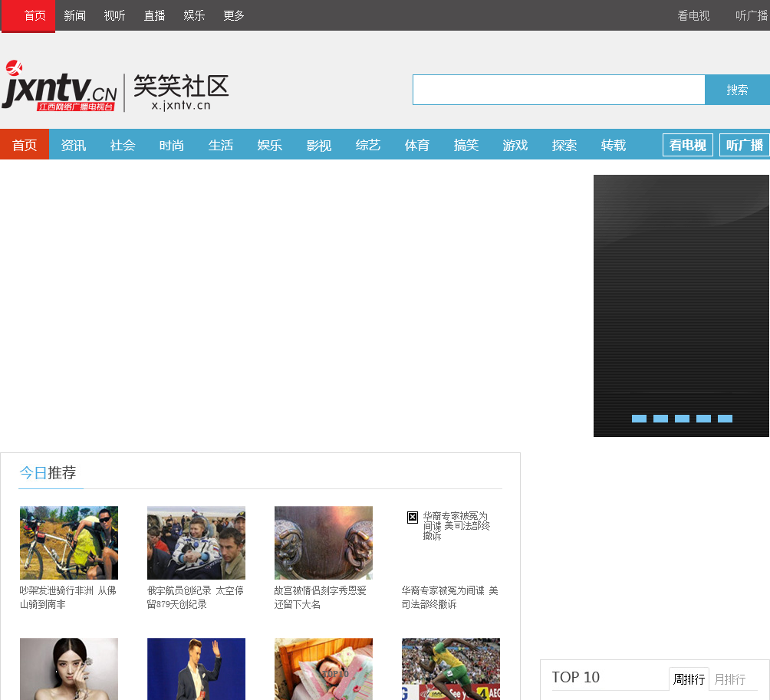This screenshot has height=700, width=770.
Task: Select first slide indicator in dark slideshow
Action: [639, 419]
